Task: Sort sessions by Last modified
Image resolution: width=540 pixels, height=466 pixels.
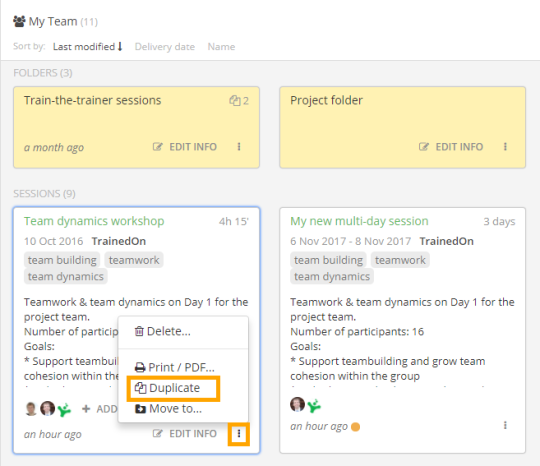Action: 87,46
